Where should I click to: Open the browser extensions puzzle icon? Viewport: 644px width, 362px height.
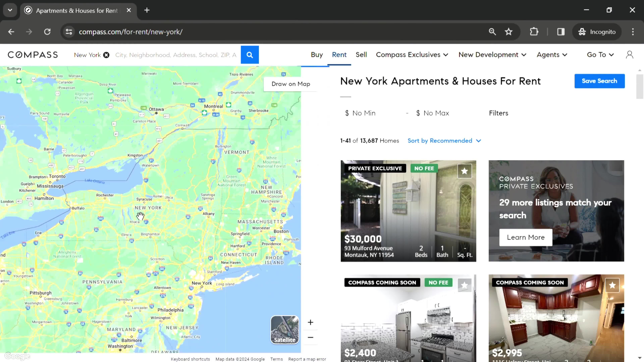click(534, 32)
